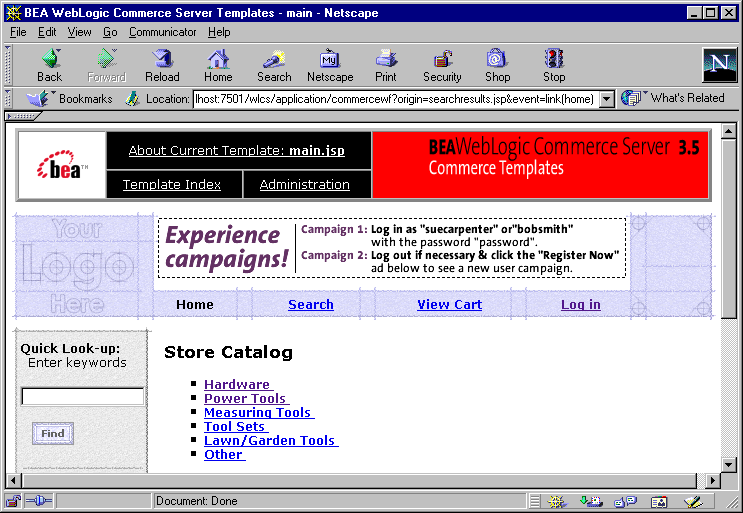
Task: Open the Security info icon
Action: [x=442, y=65]
